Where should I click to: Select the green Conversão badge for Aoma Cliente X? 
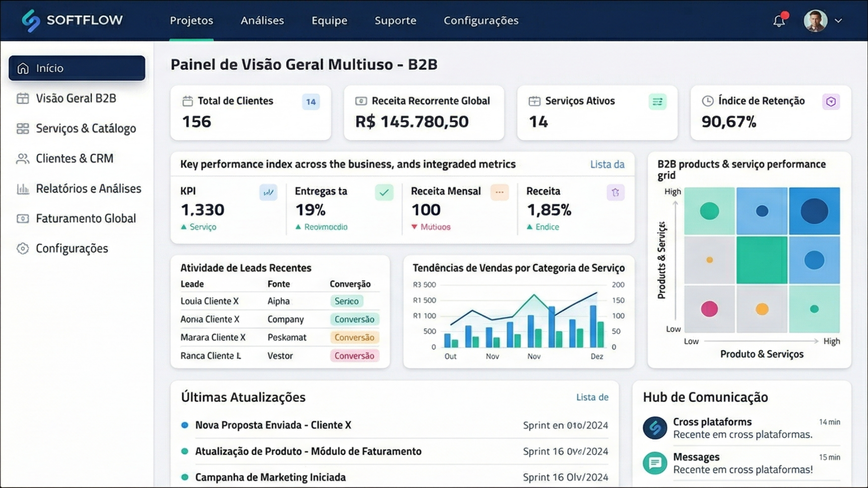[354, 319]
